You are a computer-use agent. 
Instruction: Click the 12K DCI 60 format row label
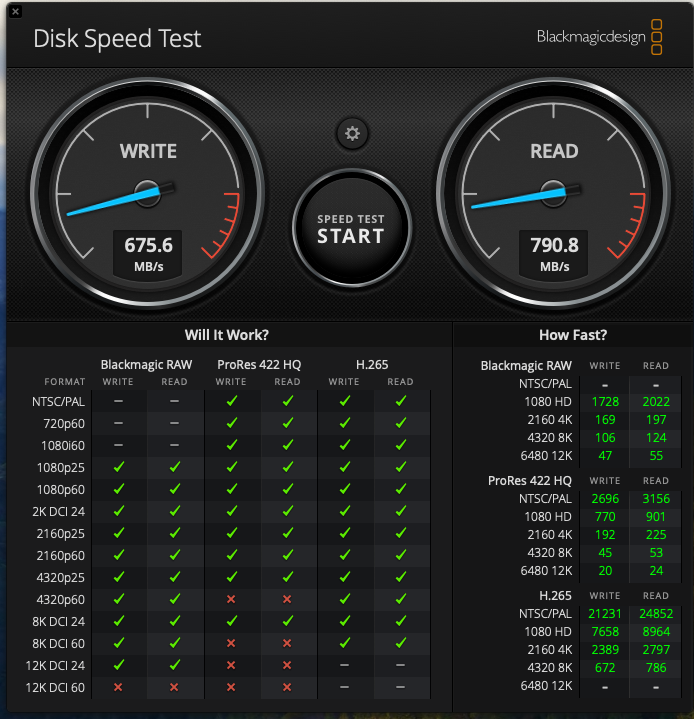55,687
